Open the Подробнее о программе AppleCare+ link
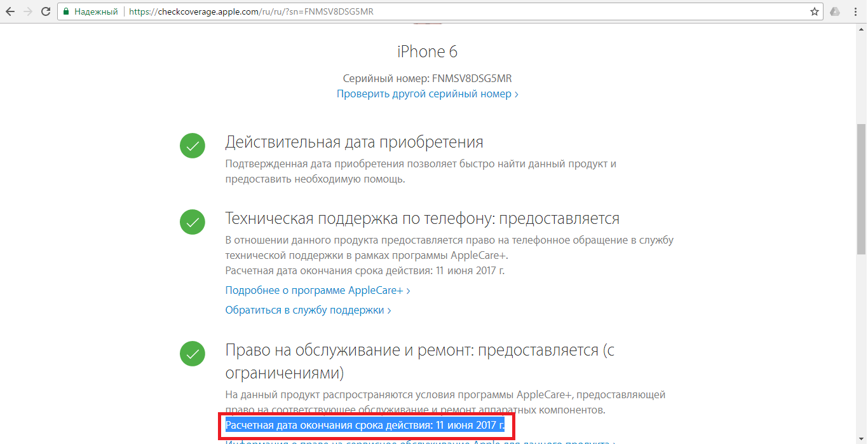Screen dimensions: 868x444 [318, 290]
